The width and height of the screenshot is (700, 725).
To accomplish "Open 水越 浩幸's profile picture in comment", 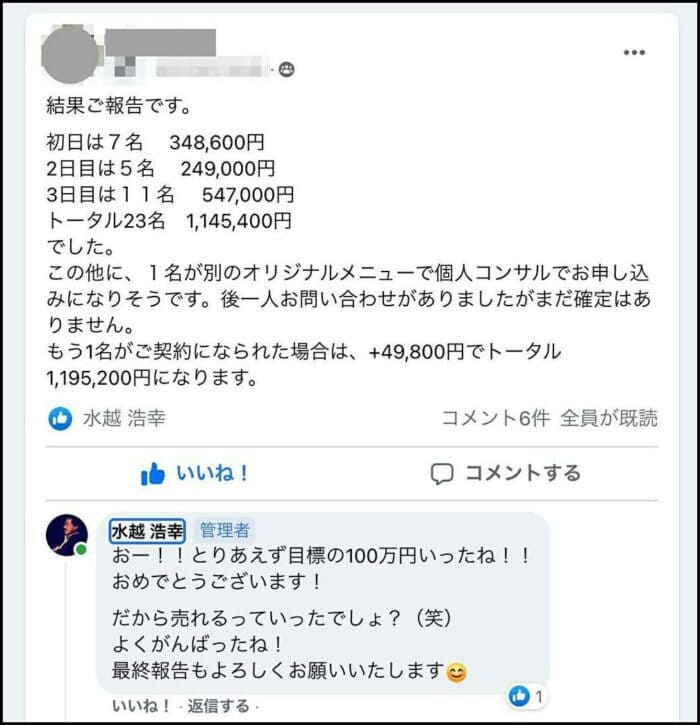I will [x=67, y=535].
